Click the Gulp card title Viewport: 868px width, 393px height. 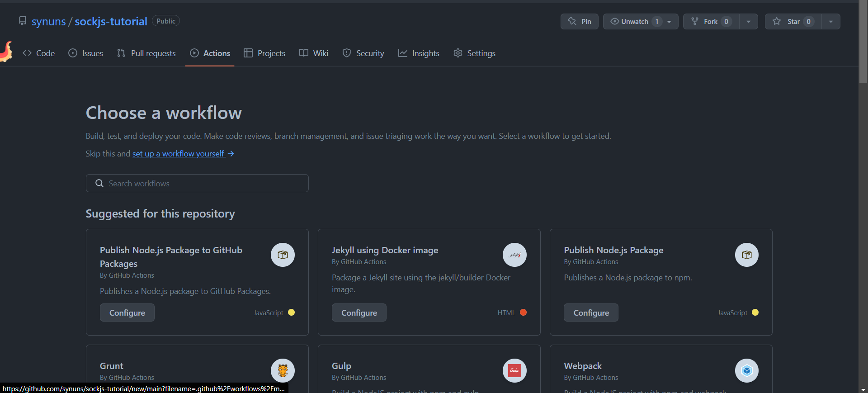pos(341,366)
